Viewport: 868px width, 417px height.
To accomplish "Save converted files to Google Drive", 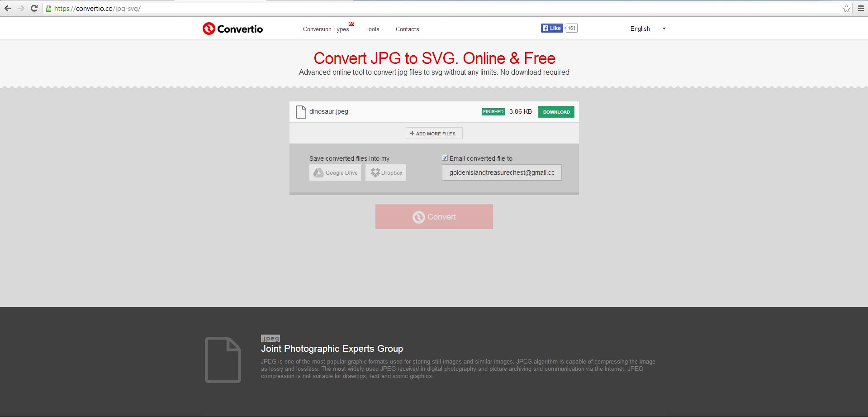I will (x=335, y=173).
